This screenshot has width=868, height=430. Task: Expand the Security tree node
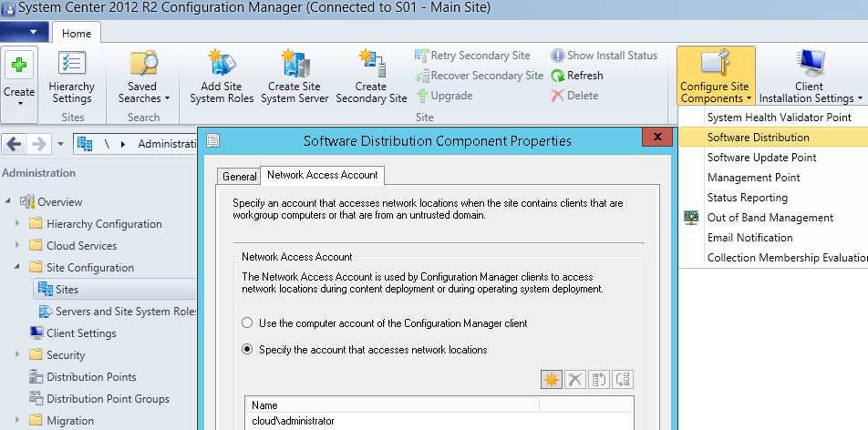pyautogui.click(x=17, y=354)
